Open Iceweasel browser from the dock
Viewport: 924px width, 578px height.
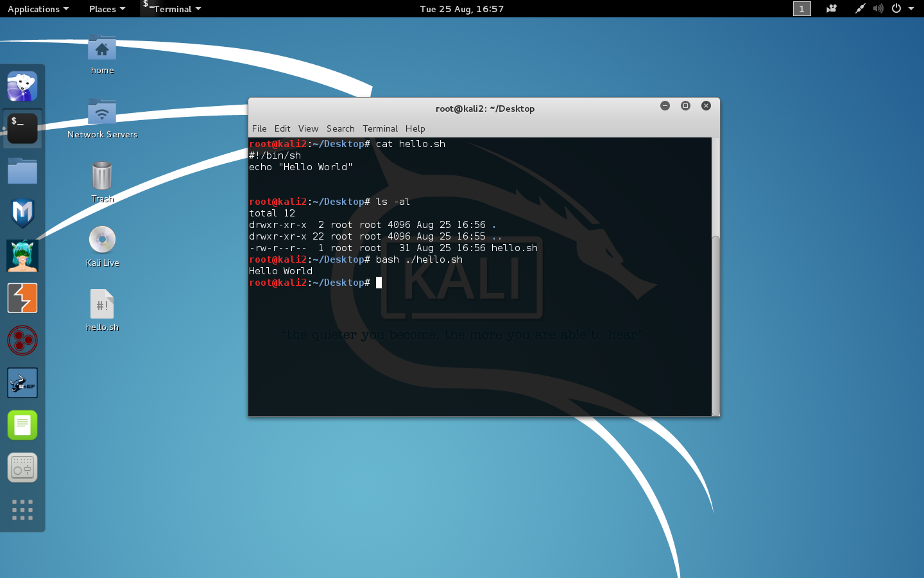(x=22, y=86)
